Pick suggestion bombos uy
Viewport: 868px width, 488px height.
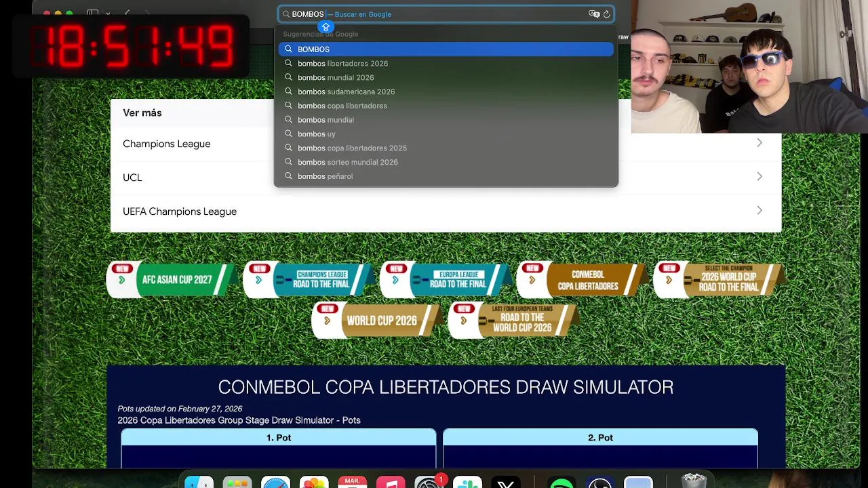click(446, 134)
